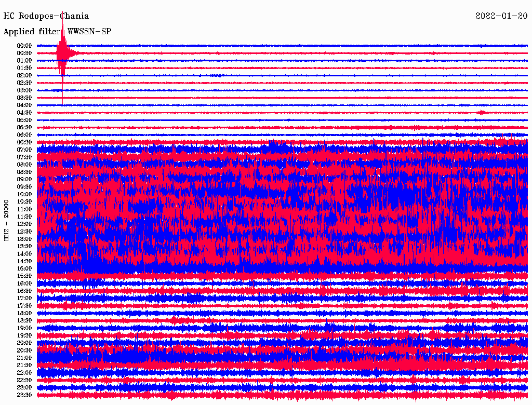Select the 17:30 time label
The image size is (532, 405).
point(24,306)
